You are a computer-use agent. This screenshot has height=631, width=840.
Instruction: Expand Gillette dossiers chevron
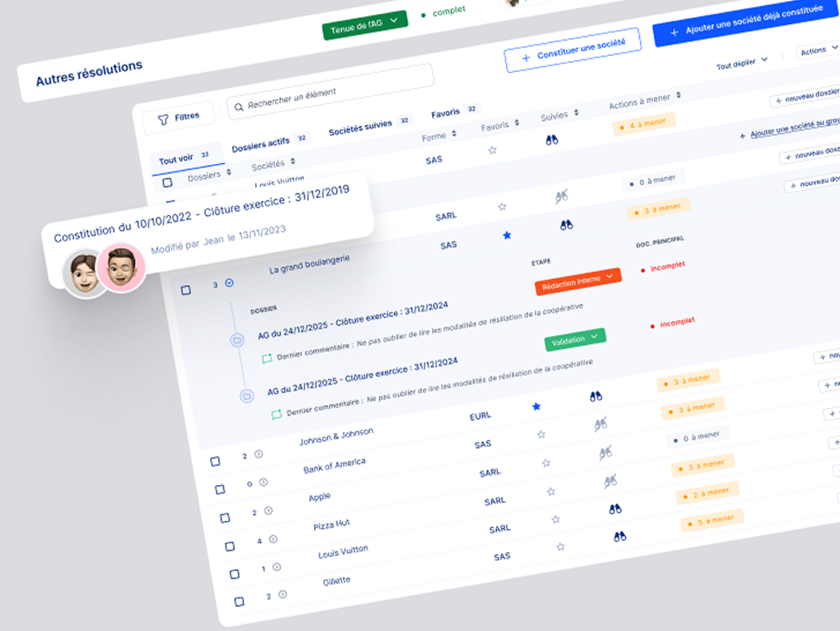click(x=283, y=594)
